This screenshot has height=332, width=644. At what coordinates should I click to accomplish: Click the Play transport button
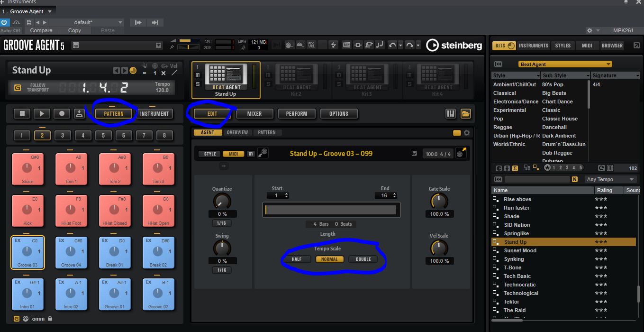pos(42,113)
